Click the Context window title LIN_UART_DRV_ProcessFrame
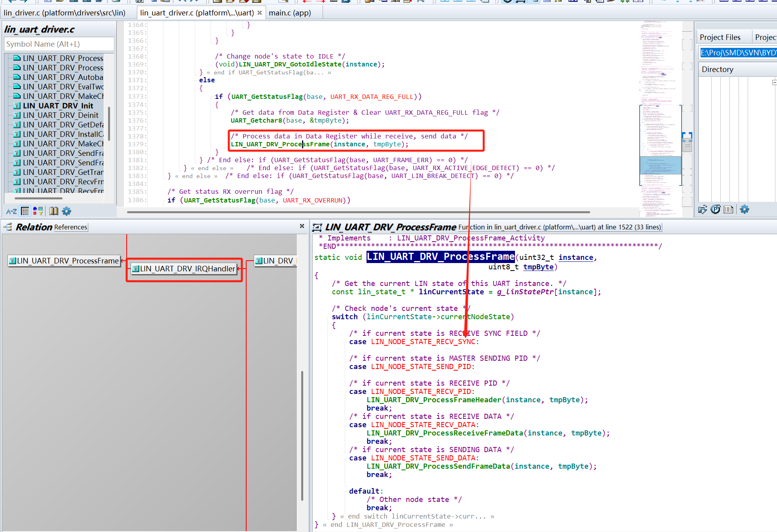Image resolution: width=777 pixels, height=532 pixels. pos(390,227)
